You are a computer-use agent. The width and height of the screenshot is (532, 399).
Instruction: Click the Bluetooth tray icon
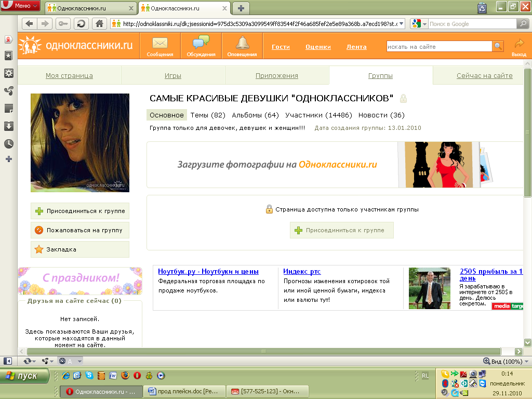[445, 383]
